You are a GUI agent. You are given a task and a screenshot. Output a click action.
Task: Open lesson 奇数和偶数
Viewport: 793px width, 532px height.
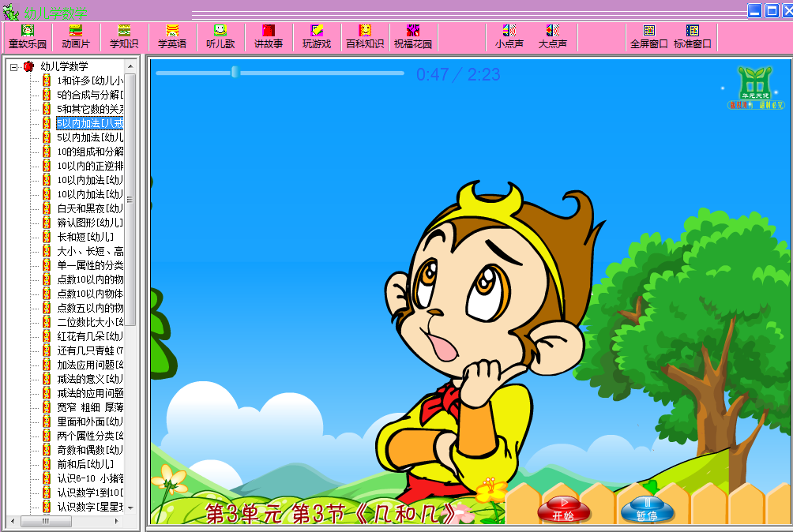tap(89, 450)
